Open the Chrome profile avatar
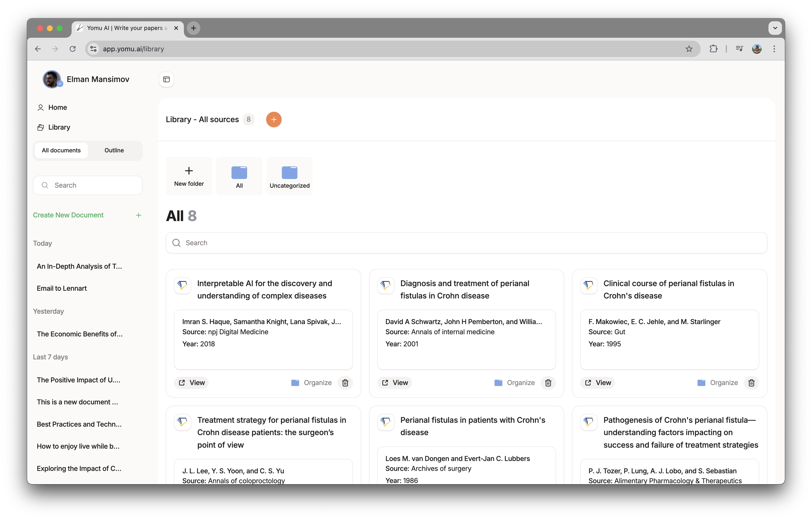The image size is (812, 520). pos(757,49)
